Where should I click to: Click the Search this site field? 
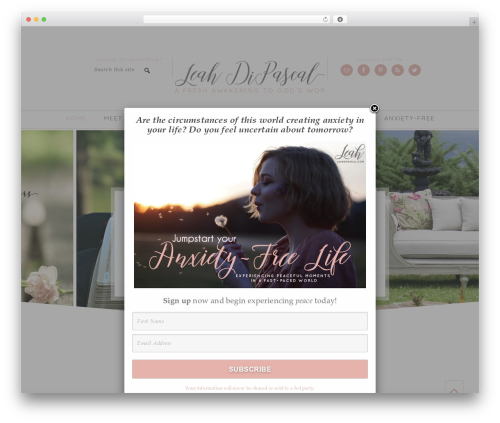click(x=114, y=70)
